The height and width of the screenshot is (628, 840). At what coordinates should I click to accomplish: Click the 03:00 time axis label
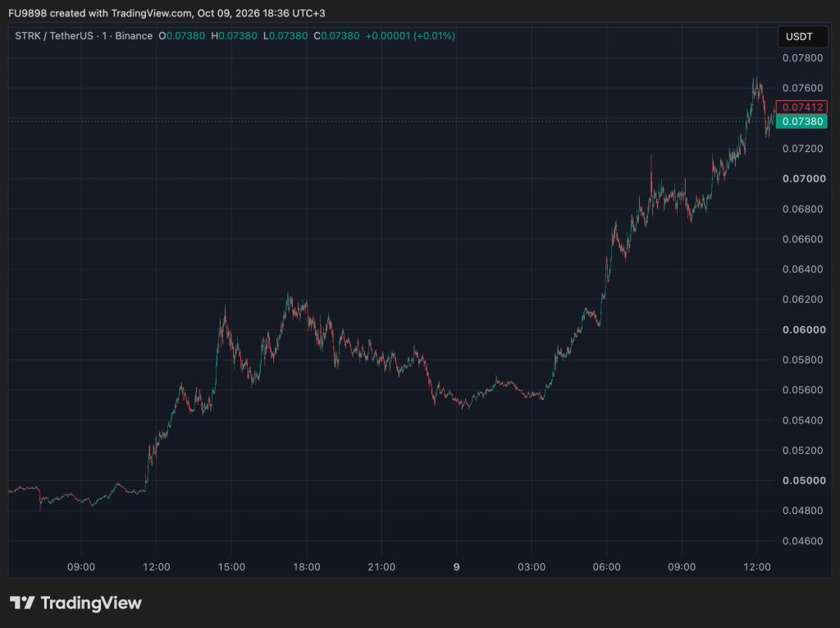click(532, 567)
